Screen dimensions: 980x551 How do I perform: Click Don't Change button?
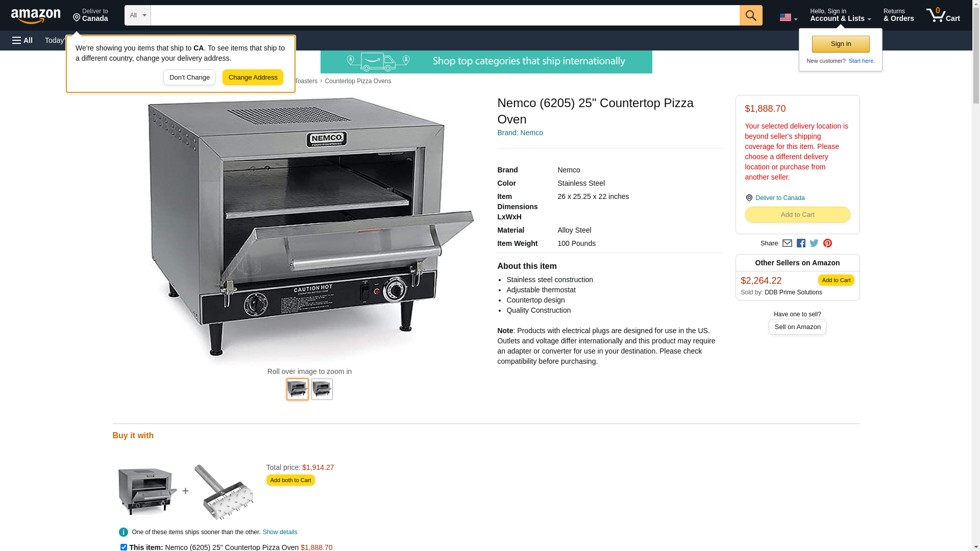coord(189,78)
